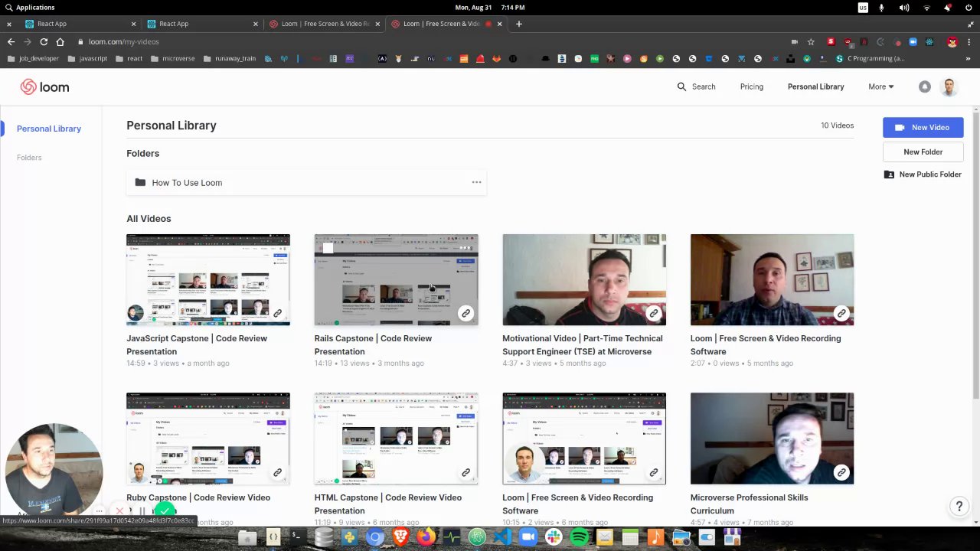Switch to the second React App tab

click(202, 24)
